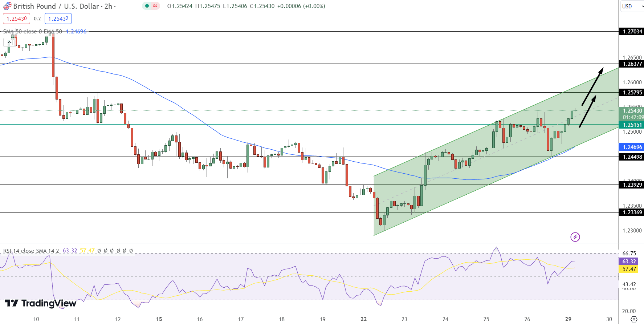Click the date label 15 on time axis

(159, 319)
